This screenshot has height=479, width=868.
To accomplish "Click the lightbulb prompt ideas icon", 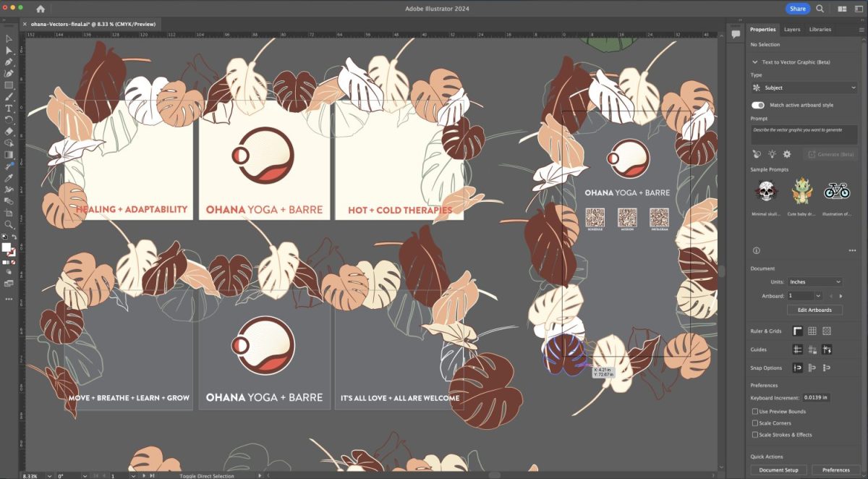I will [x=772, y=154].
